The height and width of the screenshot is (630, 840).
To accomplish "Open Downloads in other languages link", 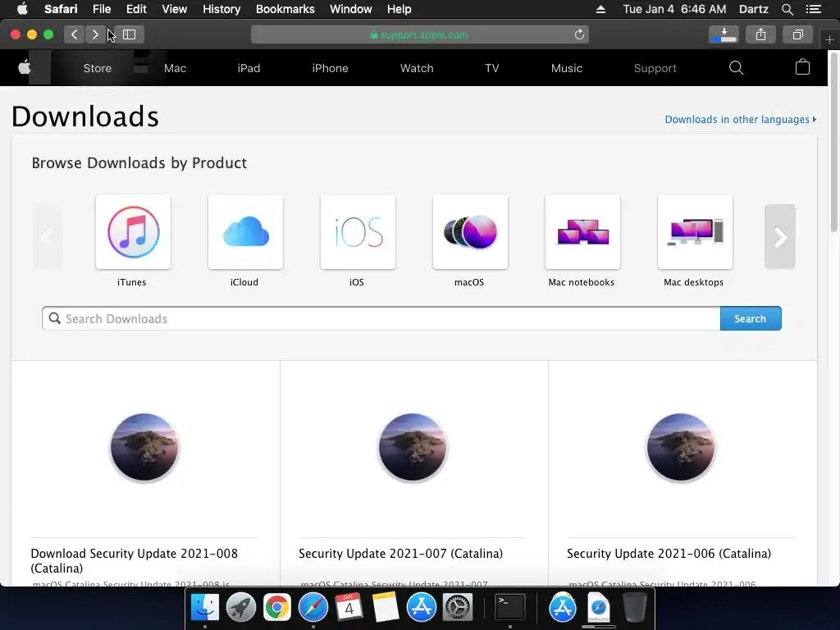I will coord(741,120).
